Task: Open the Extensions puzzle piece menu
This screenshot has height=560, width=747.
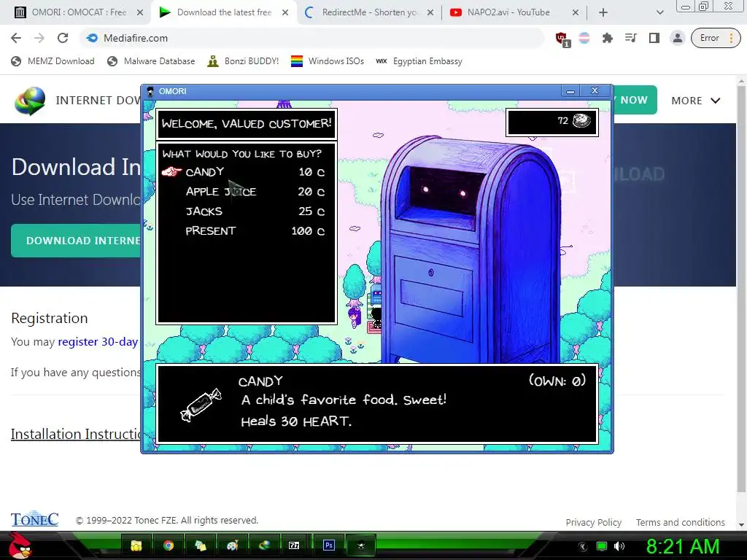Action: [608, 38]
